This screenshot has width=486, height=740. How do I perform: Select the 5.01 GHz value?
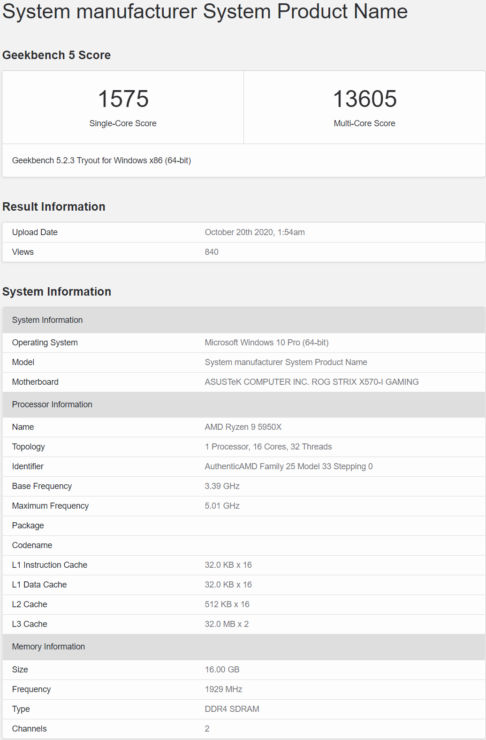point(222,506)
